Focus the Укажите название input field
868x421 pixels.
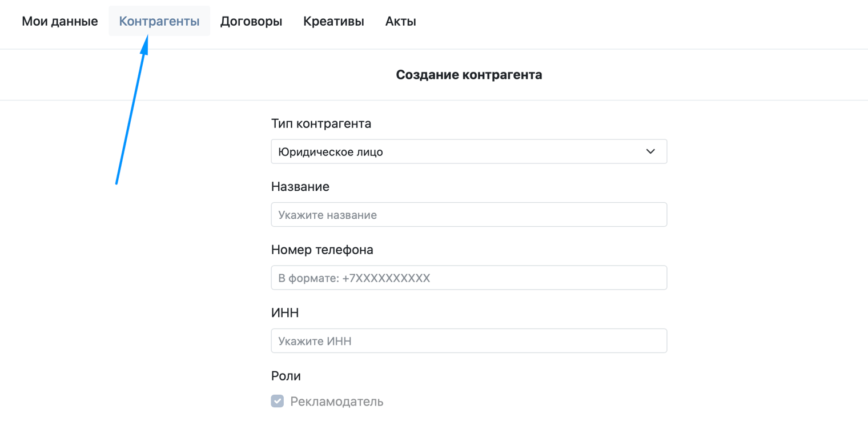(469, 215)
